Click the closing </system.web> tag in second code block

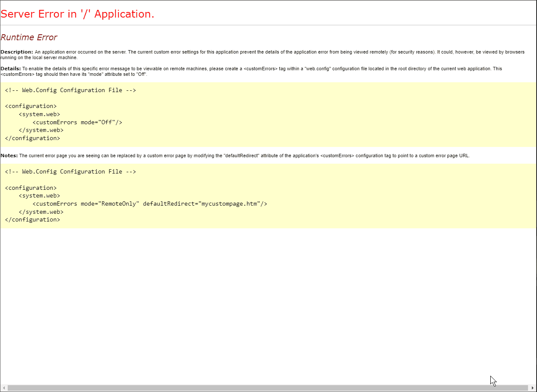click(x=41, y=212)
